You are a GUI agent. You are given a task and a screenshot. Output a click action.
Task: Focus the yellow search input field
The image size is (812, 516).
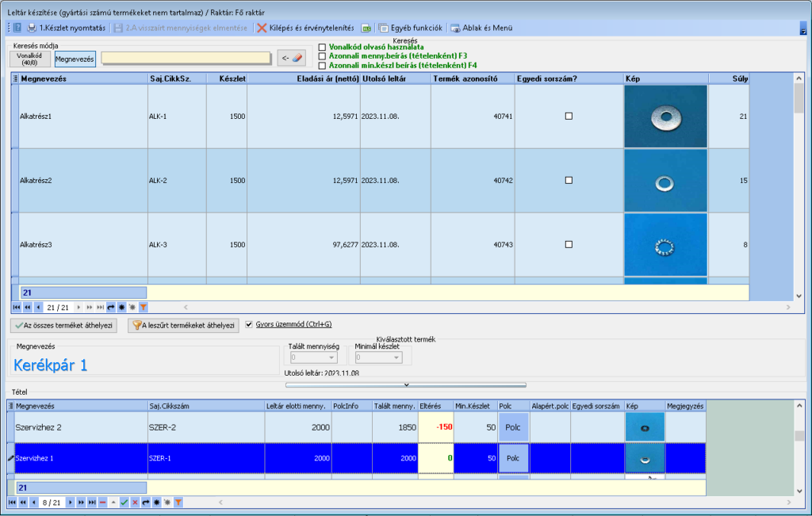[186, 58]
